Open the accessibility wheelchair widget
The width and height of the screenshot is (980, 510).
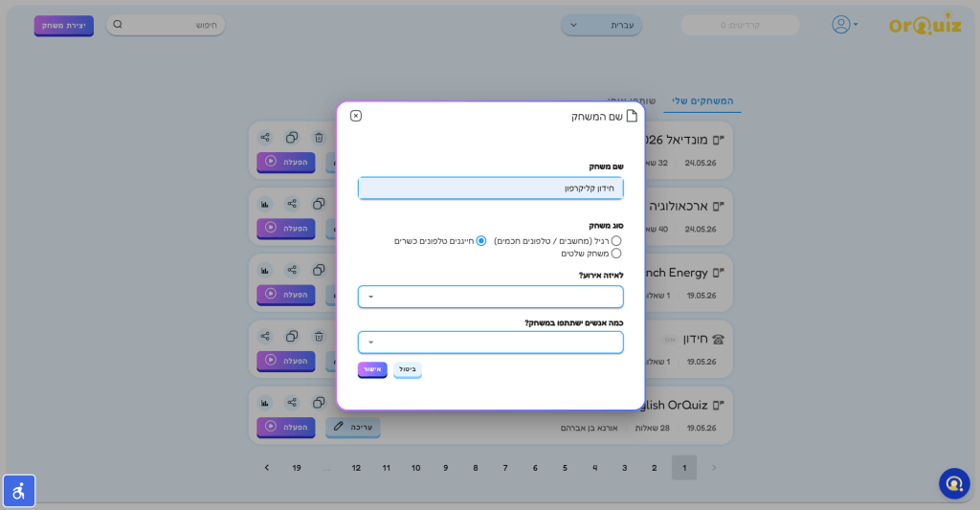click(x=19, y=491)
